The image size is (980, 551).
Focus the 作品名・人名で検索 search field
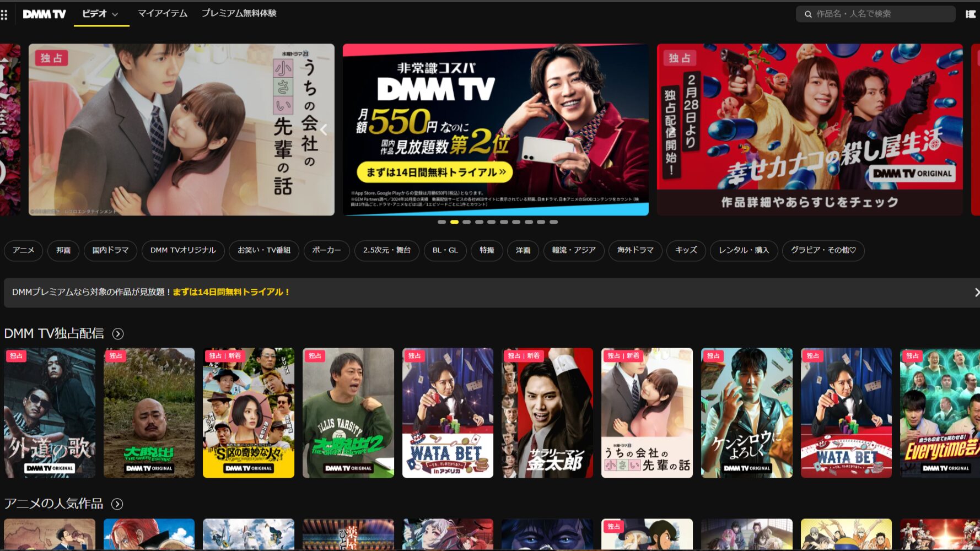(x=875, y=14)
